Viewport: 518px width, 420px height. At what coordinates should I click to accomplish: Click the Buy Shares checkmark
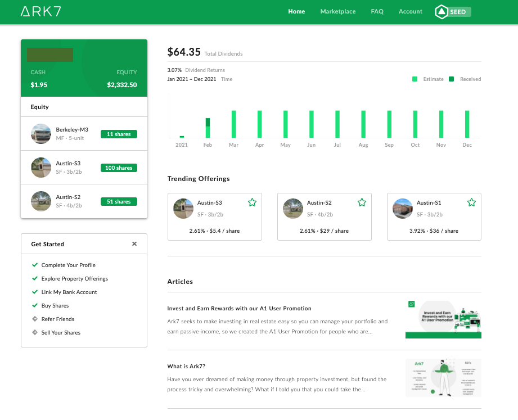[35, 305]
